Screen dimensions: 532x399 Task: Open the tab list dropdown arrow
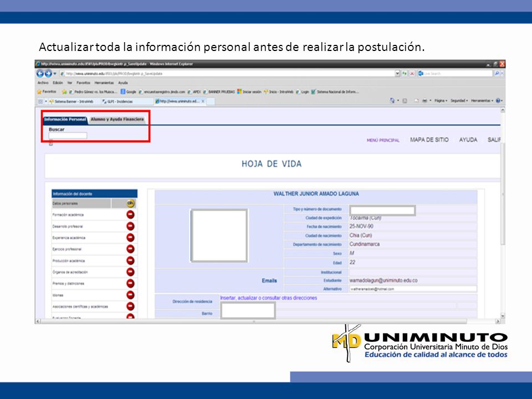[x=46, y=101]
